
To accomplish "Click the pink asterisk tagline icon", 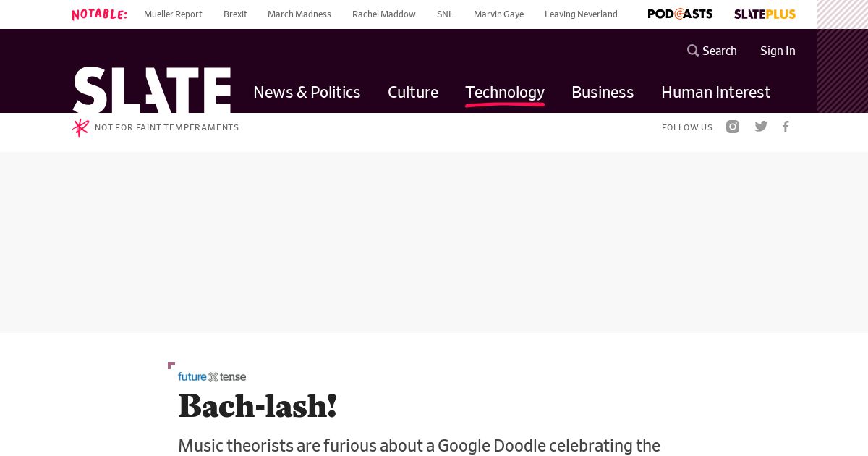I will [80, 127].
